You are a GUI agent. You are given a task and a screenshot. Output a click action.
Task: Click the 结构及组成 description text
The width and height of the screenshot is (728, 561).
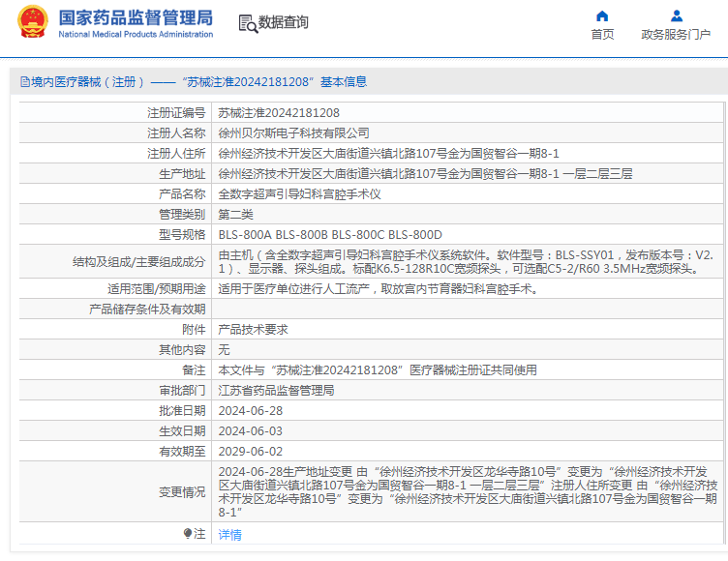(x=466, y=262)
